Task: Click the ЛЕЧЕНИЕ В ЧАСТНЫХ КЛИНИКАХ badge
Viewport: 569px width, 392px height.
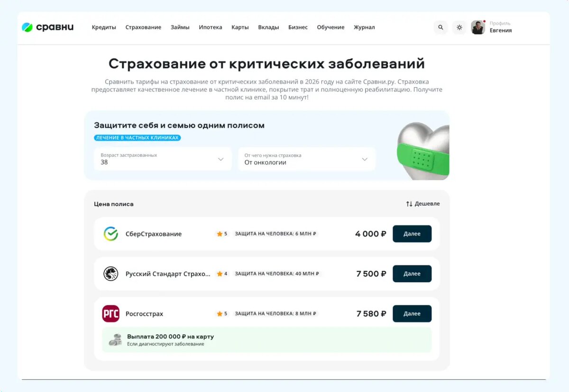Action: point(138,138)
